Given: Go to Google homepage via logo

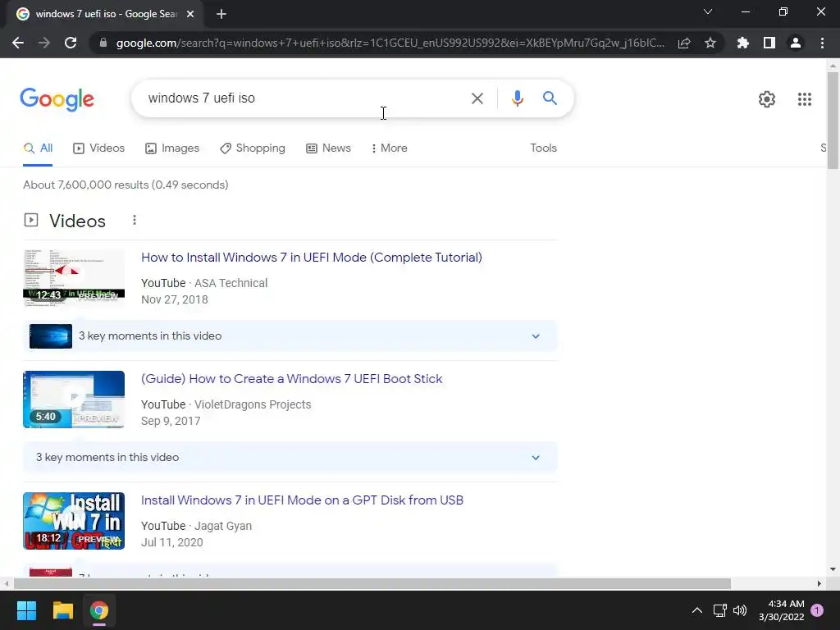Looking at the screenshot, I should [x=57, y=99].
